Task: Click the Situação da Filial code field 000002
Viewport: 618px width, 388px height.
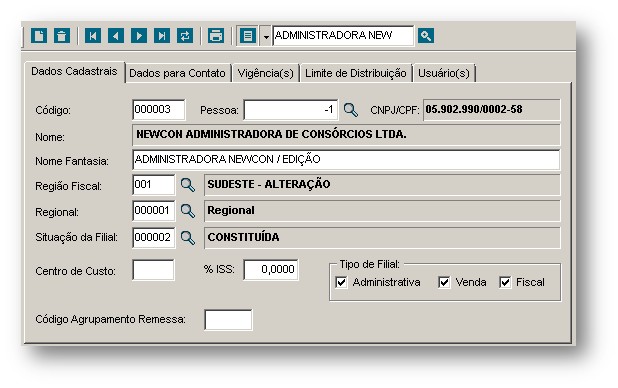Action: 154,238
